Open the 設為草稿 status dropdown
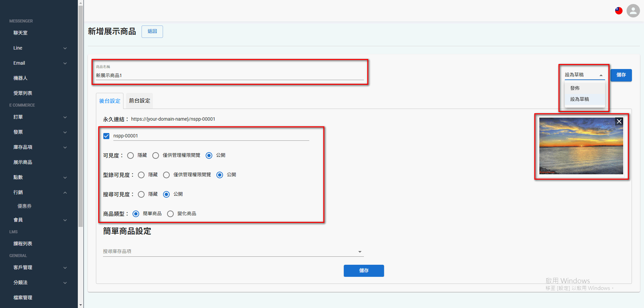This screenshot has height=308, width=644. [x=585, y=75]
